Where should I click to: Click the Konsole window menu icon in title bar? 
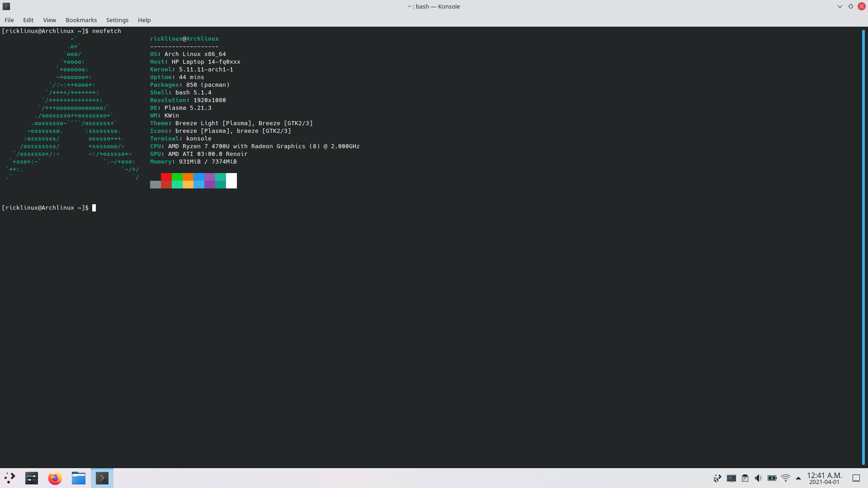6,6
